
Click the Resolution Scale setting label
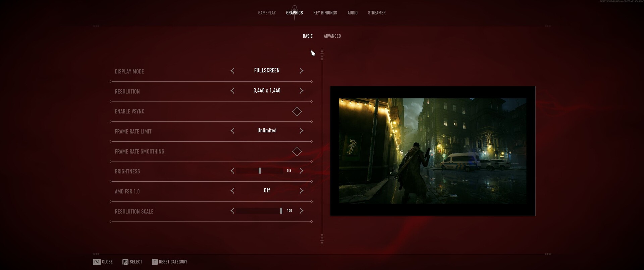(x=134, y=212)
